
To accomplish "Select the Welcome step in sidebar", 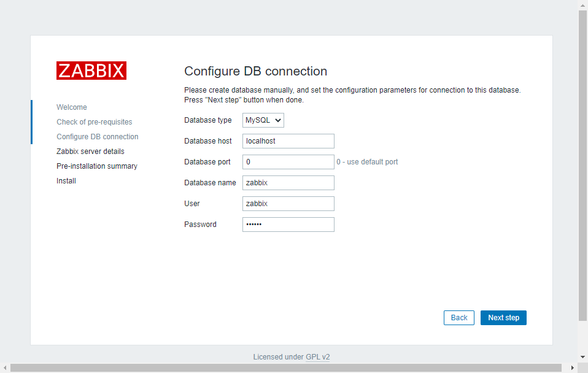I will pos(72,107).
